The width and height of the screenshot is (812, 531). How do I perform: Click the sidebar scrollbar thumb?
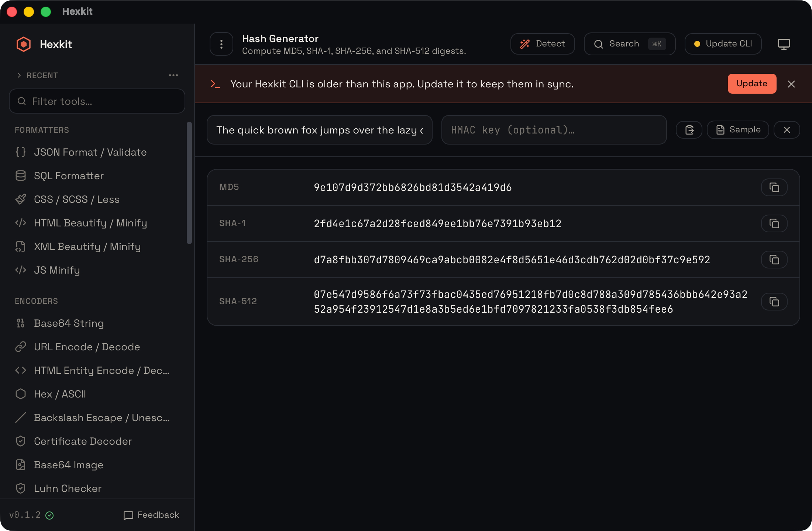[x=189, y=183]
